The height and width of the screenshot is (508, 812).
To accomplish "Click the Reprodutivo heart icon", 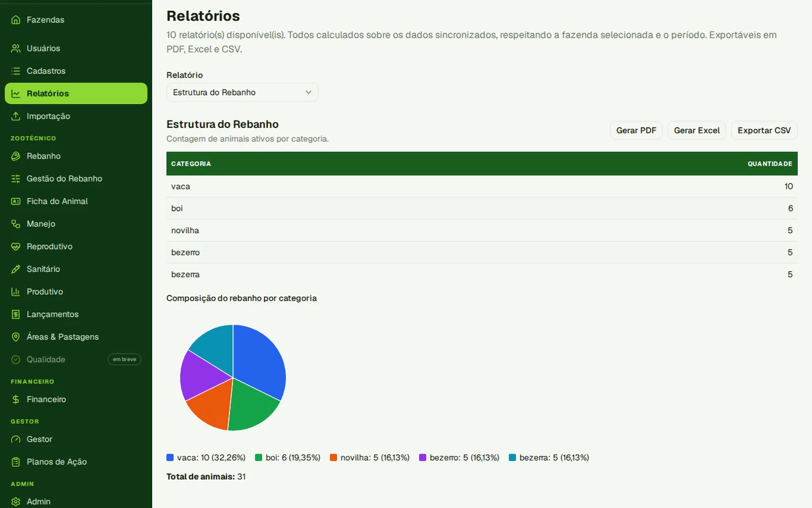I will [16, 246].
